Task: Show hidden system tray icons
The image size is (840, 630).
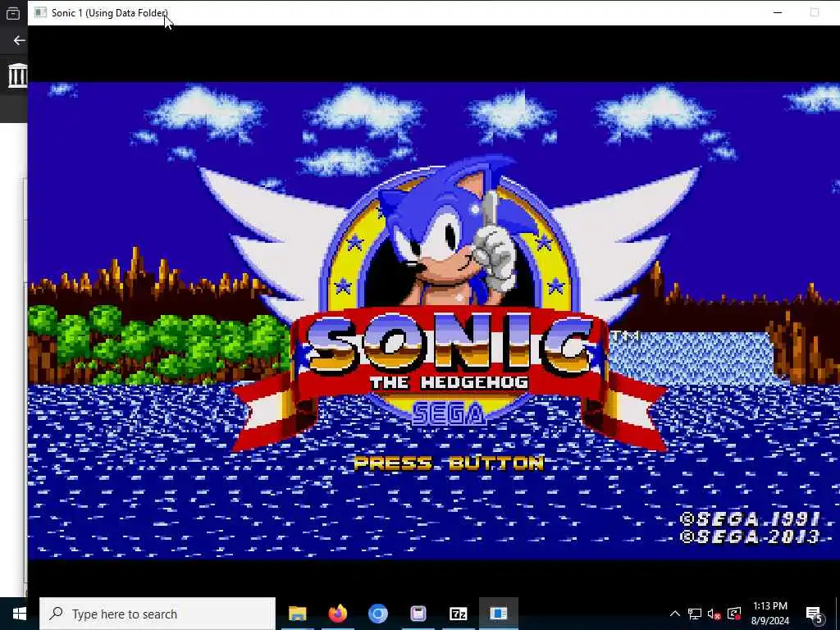Action: click(x=675, y=614)
